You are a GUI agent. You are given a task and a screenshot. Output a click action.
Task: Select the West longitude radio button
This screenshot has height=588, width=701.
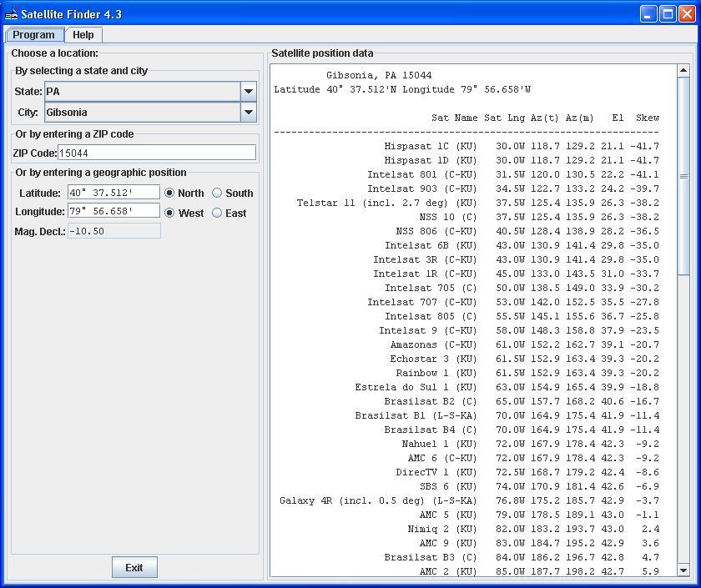pos(169,214)
